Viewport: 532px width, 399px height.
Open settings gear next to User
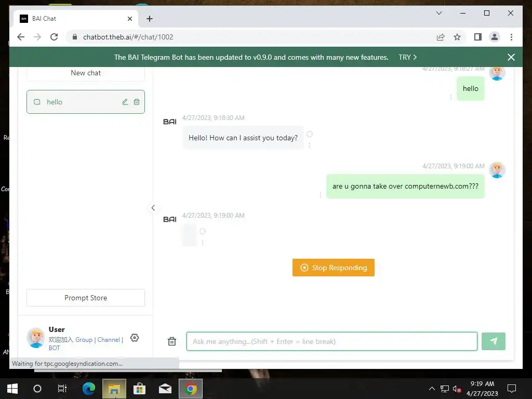pos(135,338)
